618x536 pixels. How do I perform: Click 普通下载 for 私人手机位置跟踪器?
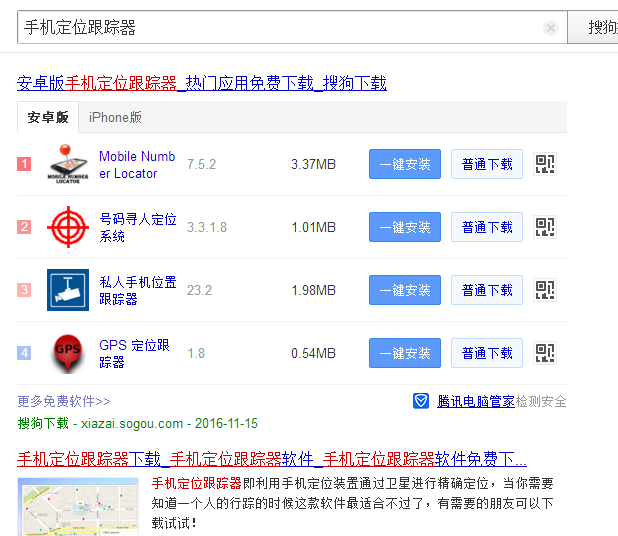click(487, 290)
